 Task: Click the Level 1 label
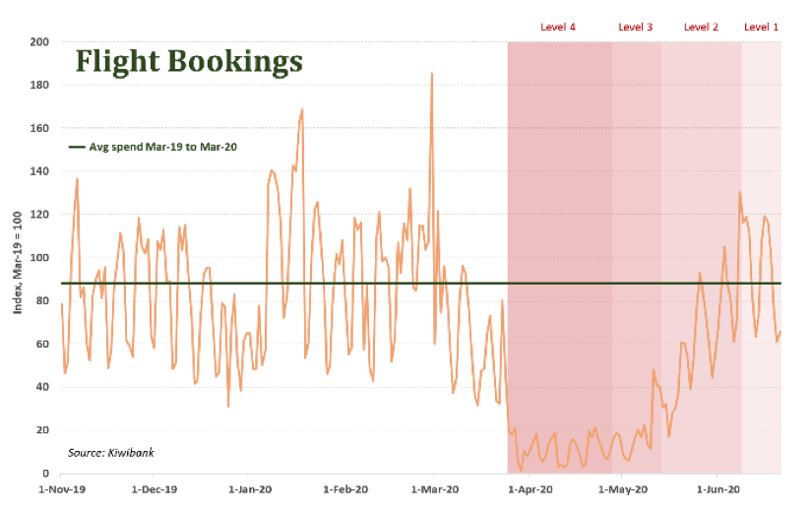(761, 27)
